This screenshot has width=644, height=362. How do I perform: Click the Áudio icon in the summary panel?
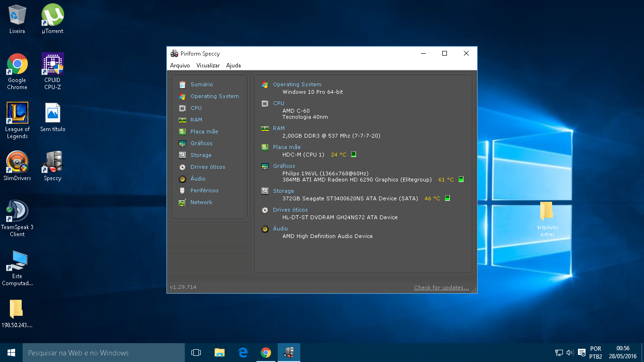[265, 229]
